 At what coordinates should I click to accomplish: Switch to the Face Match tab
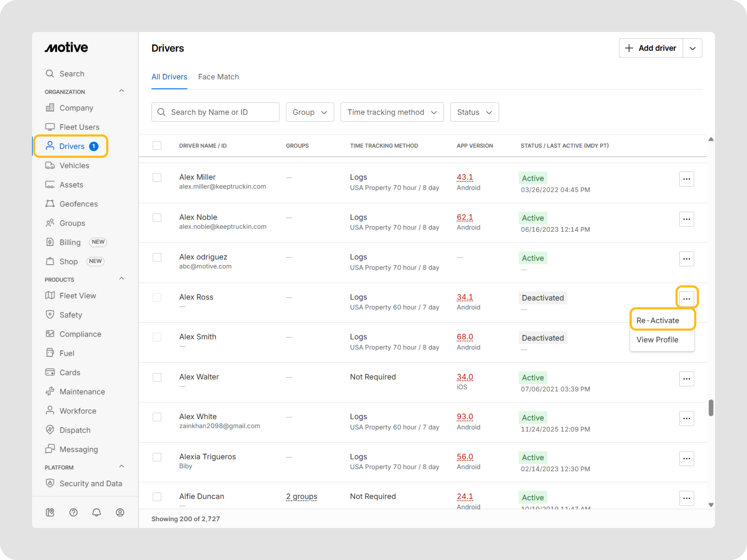218,77
